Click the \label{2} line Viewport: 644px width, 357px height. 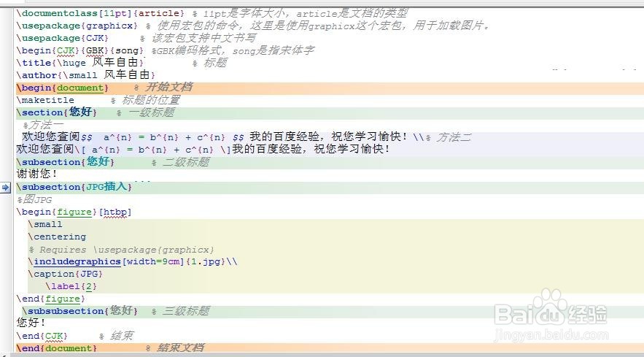point(71,286)
